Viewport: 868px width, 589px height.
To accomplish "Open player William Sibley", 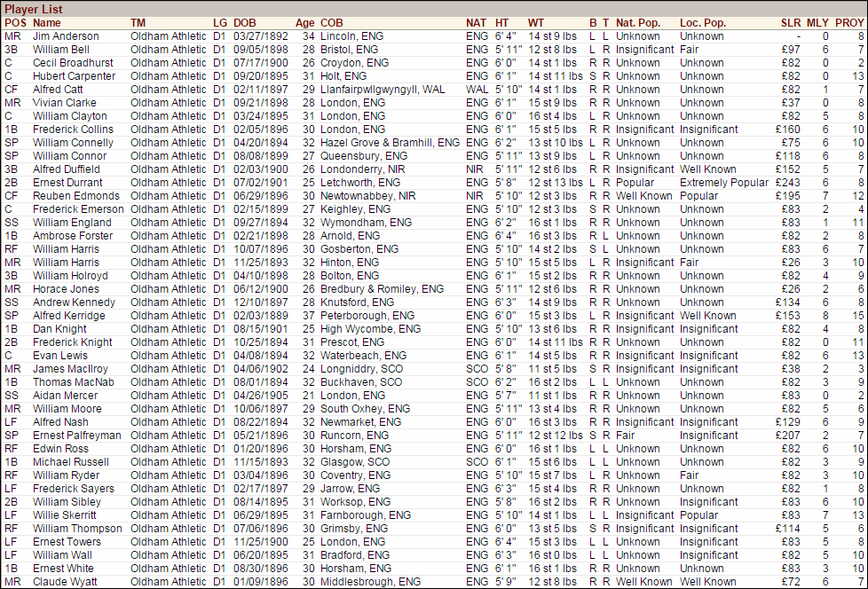I will tap(67, 501).
